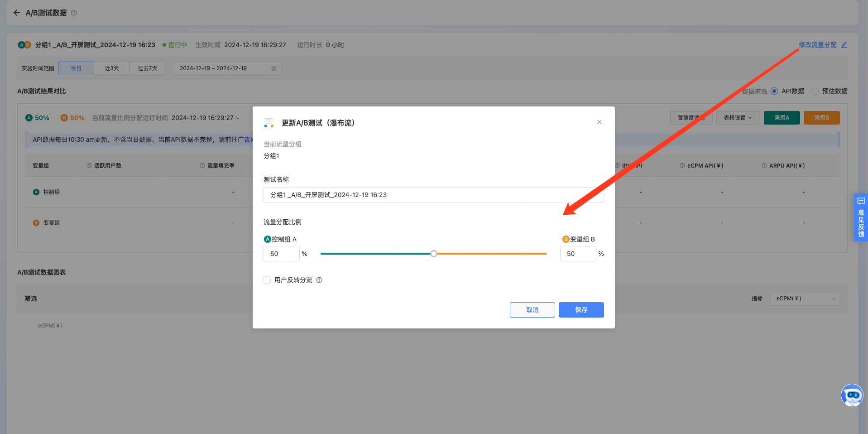Open the 意见反馈 feedback side tab
This screenshot has width=868, height=434.
coord(861,217)
